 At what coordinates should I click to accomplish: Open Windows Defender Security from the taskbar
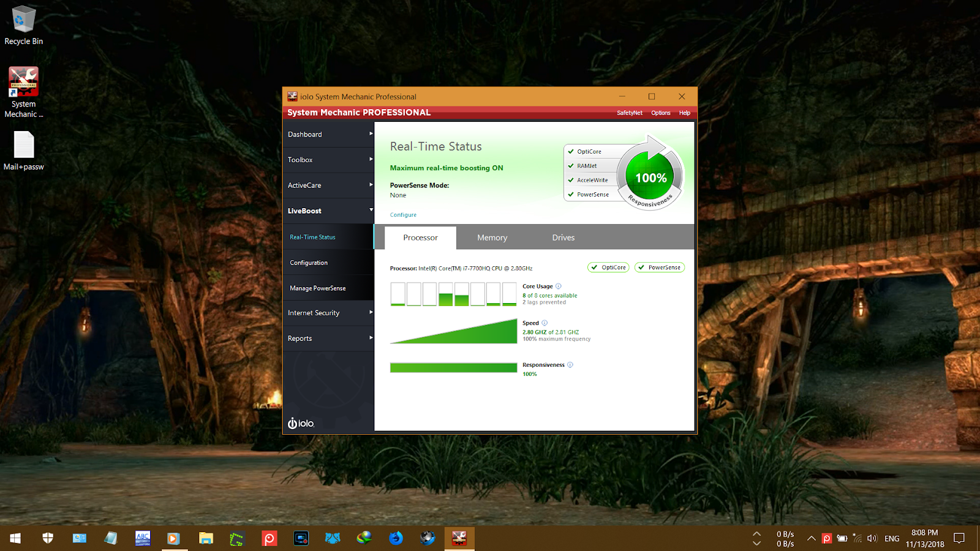point(48,538)
